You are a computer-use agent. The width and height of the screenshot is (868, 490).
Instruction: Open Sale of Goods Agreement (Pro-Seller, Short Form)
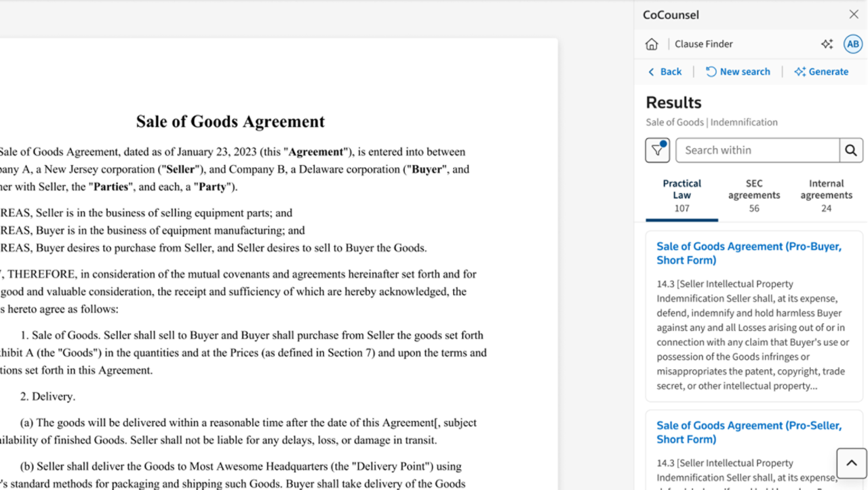749,432
